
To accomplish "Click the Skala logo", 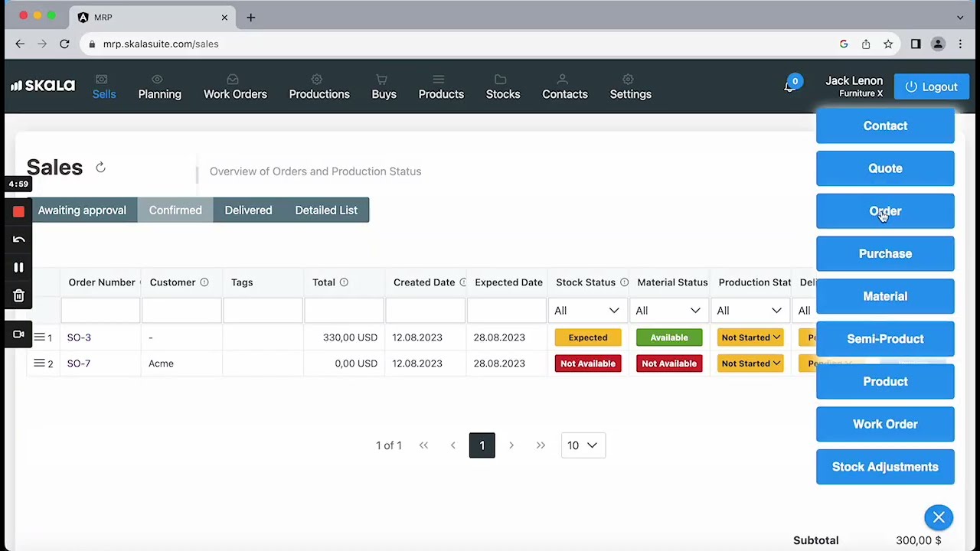I will 43,86.
